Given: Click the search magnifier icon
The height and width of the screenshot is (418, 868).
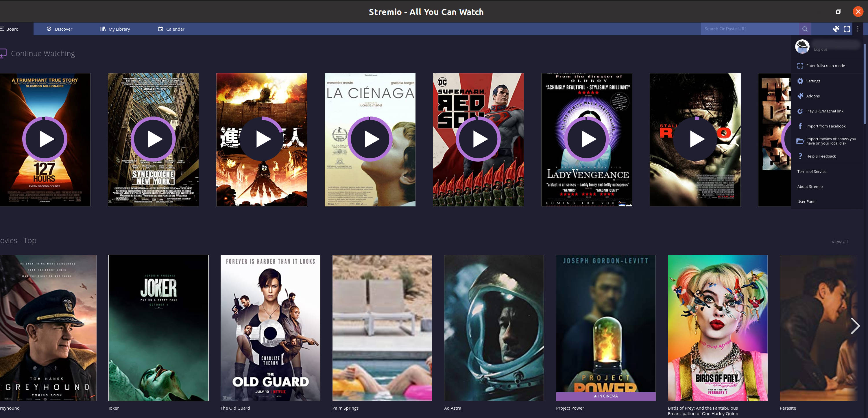Looking at the screenshot, I should click(x=805, y=29).
